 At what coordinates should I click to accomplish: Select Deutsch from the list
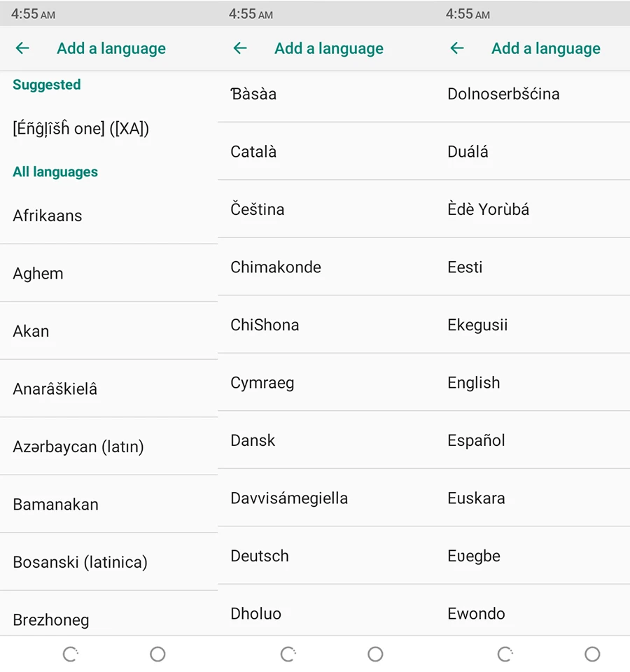[424, 556]
